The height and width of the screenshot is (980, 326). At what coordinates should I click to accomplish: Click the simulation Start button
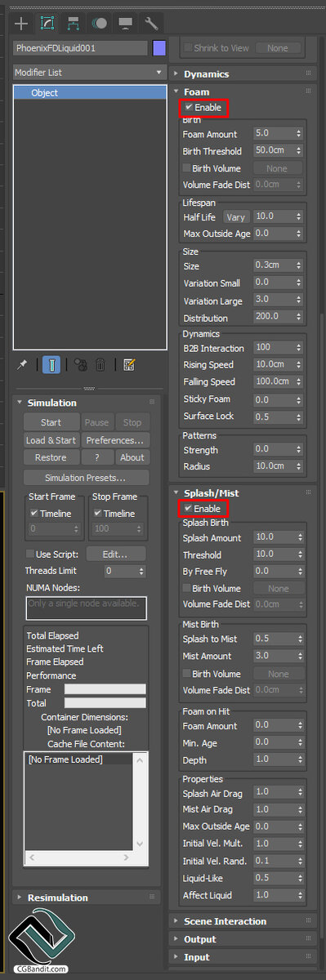click(x=51, y=422)
